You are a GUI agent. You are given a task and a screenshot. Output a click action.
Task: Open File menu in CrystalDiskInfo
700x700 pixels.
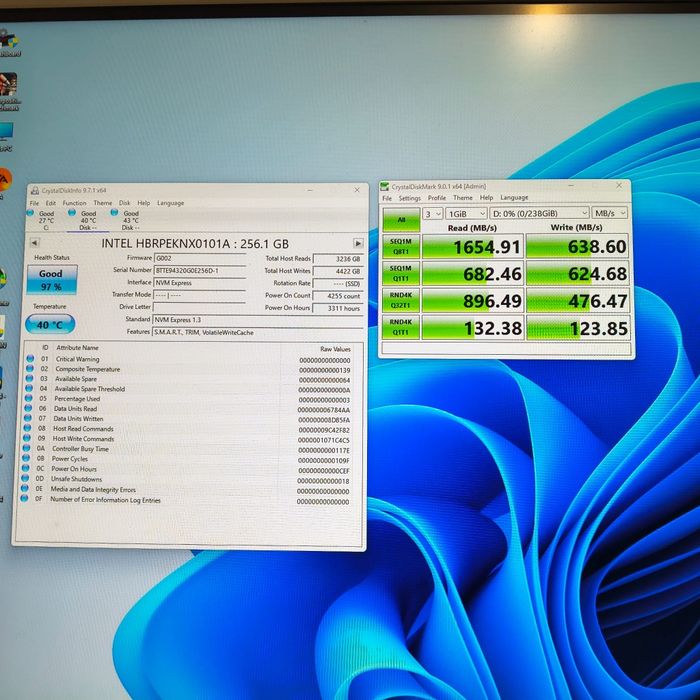click(34, 203)
